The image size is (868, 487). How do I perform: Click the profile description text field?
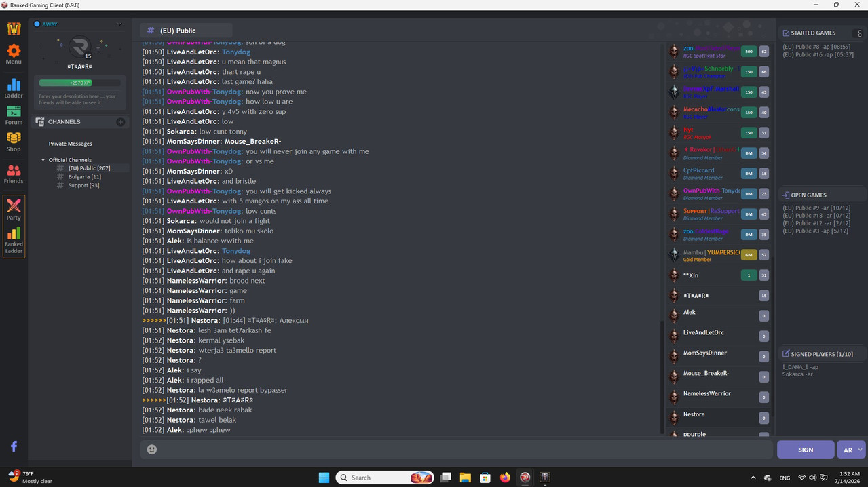[80, 100]
